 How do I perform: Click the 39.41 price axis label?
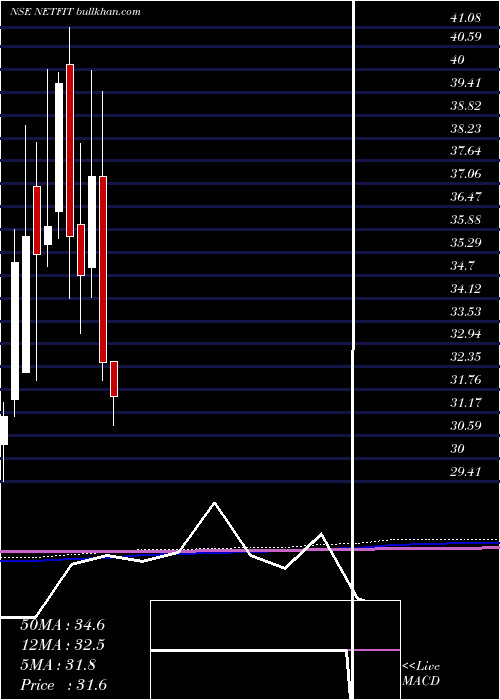[465, 83]
